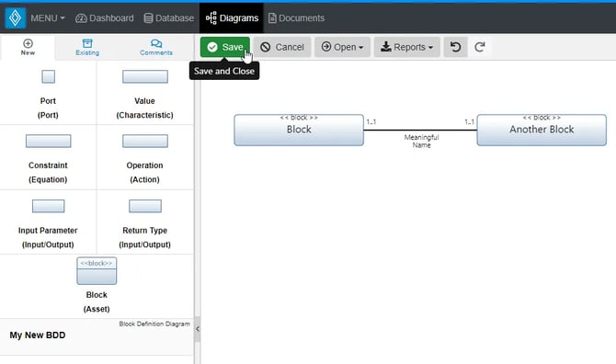Image resolution: width=616 pixels, height=364 pixels.
Task: Select the Block (Asset) shape icon
Action: point(97,271)
